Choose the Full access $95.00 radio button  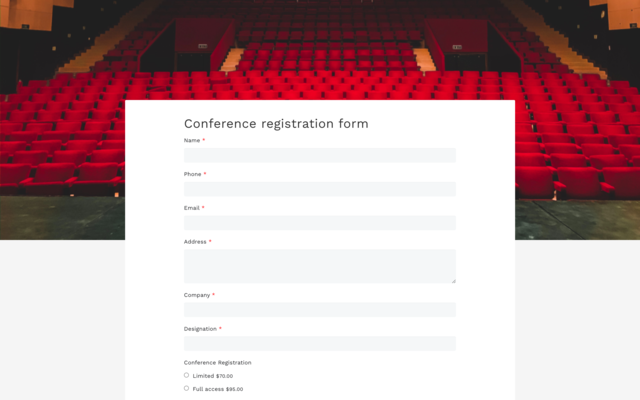click(186, 388)
